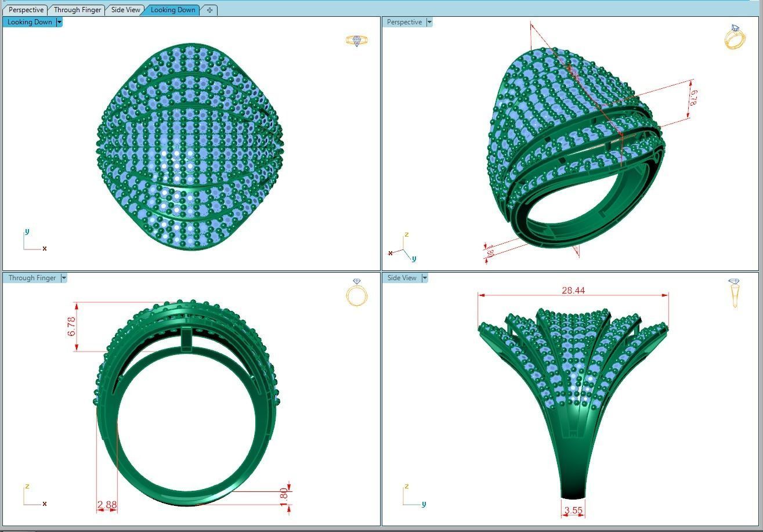Click the side ring icon in Side View viewport

point(735,293)
